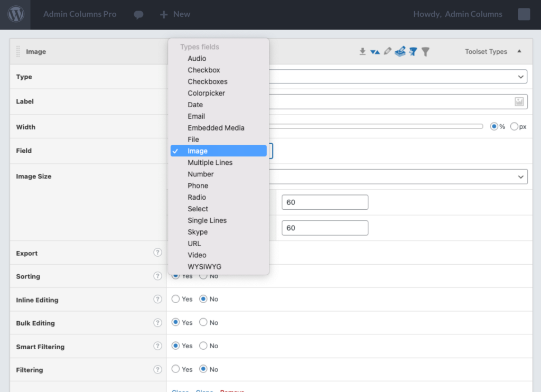Show help for Bulk Editing setting
The image size is (541, 392).
pos(157,323)
